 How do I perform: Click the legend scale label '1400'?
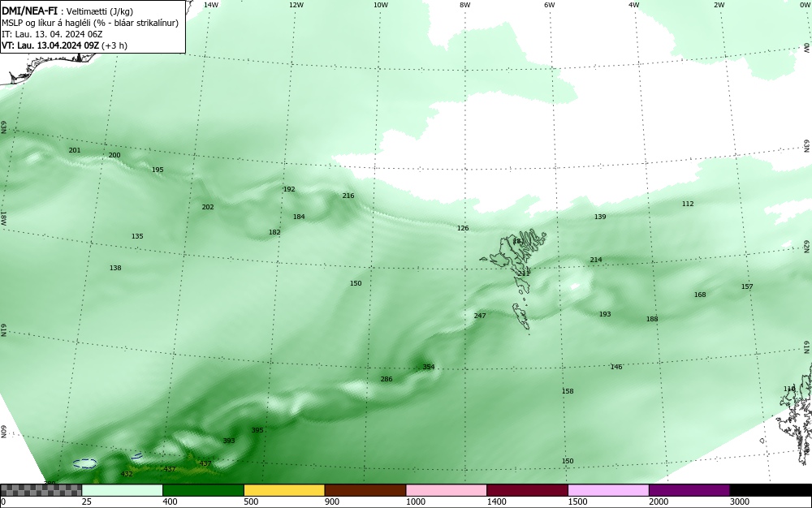[x=497, y=502]
